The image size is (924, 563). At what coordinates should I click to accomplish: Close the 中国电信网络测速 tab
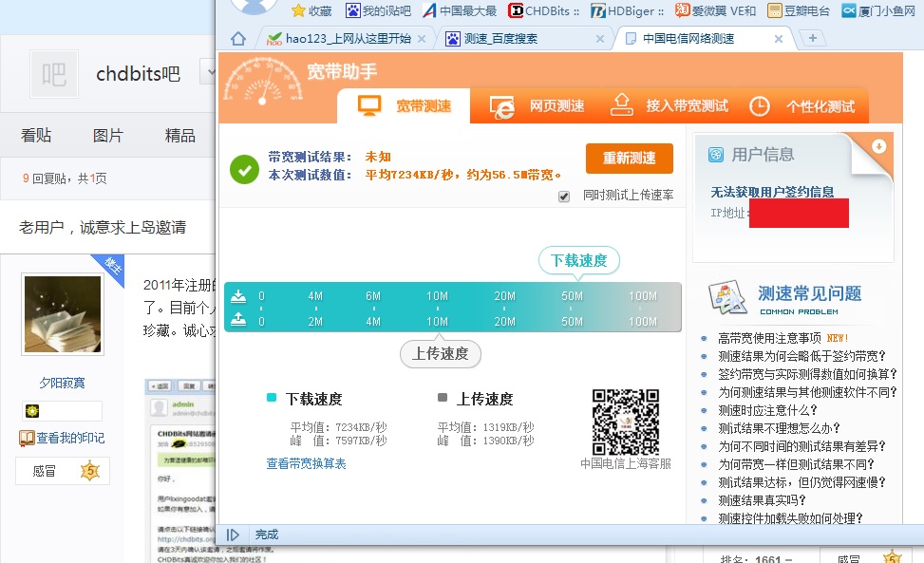point(779,39)
